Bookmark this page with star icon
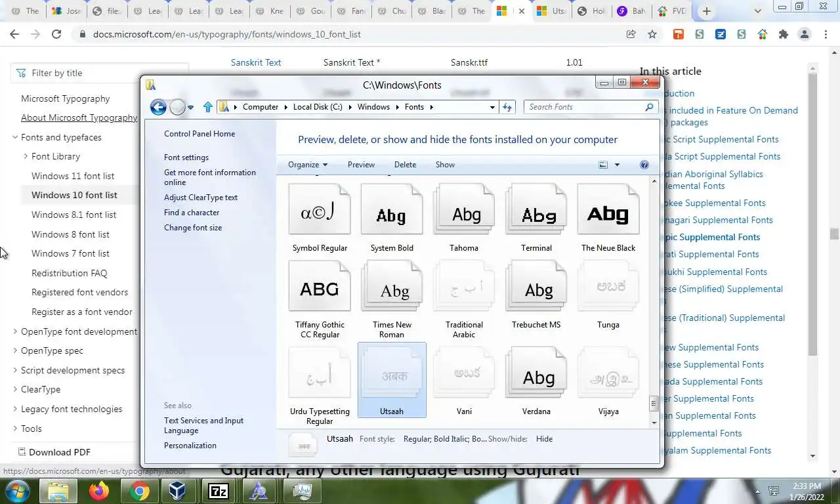840x504 pixels. (x=652, y=34)
